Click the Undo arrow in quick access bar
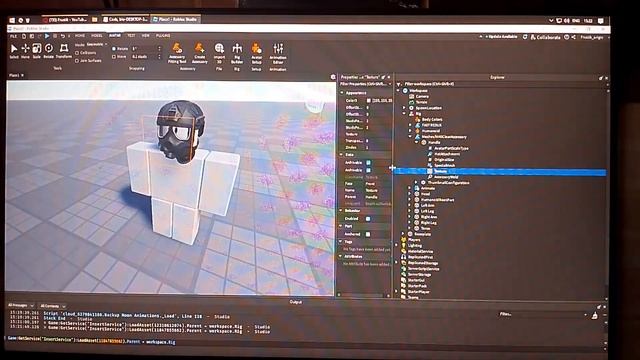The height and width of the screenshot is (360, 640). coord(63,36)
